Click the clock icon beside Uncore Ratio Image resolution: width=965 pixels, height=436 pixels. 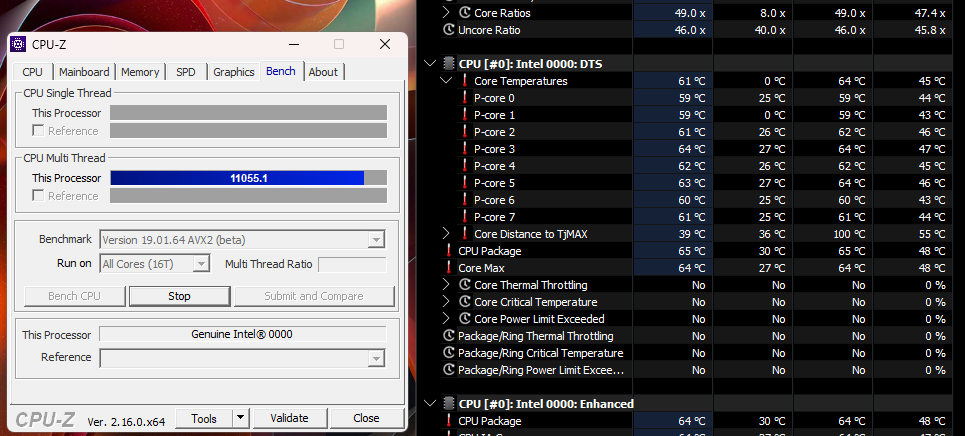[449, 30]
